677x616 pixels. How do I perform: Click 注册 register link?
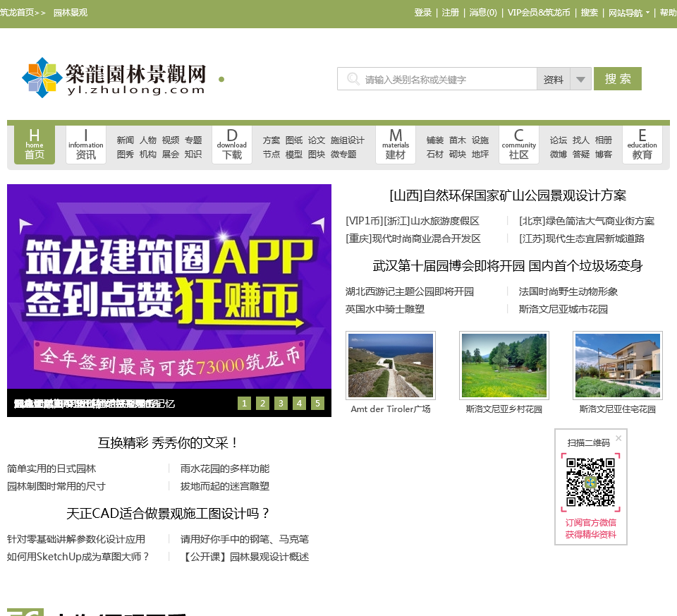[x=451, y=13]
